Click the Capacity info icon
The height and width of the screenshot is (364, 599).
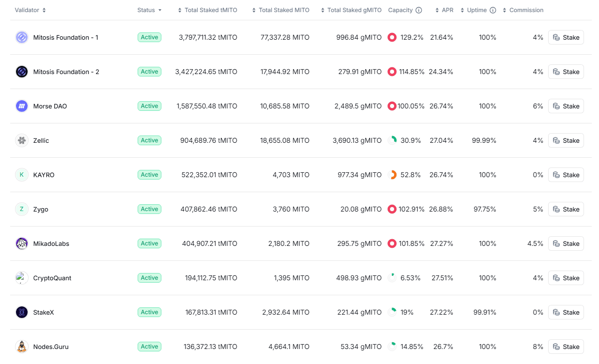click(x=419, y=10)
